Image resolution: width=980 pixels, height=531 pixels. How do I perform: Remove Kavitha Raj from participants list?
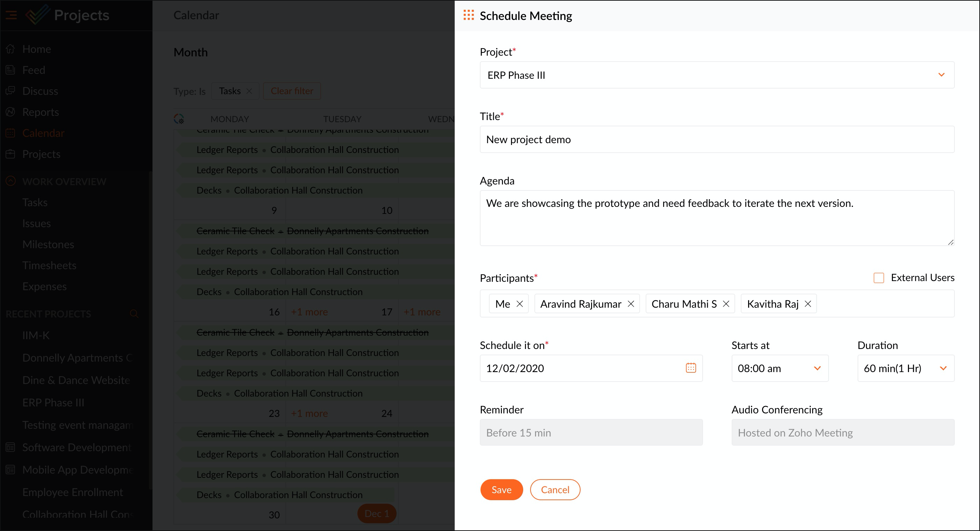(x=808, y=304)
